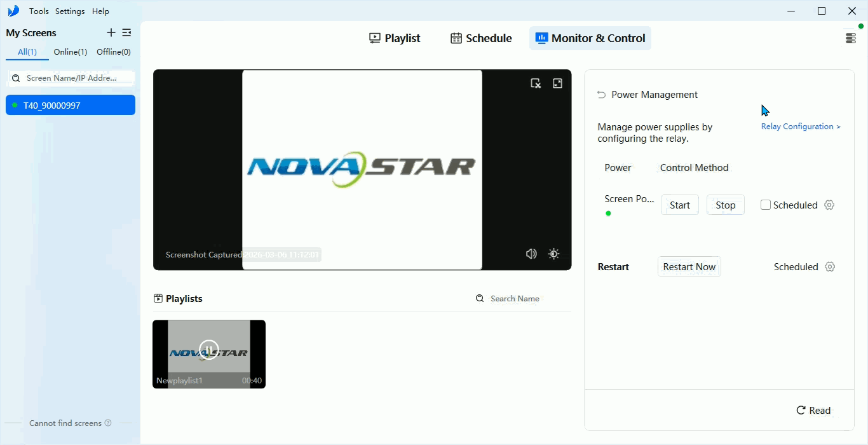Click the screenshot capture icon in preview
Screen dimensions: 868x445
click(536, 83)
